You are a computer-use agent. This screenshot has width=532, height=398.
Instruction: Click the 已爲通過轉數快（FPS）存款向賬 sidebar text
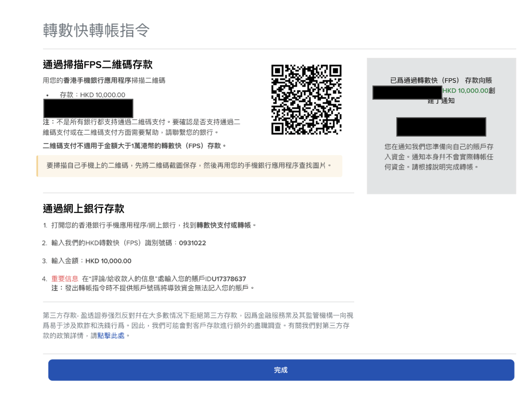441,80
